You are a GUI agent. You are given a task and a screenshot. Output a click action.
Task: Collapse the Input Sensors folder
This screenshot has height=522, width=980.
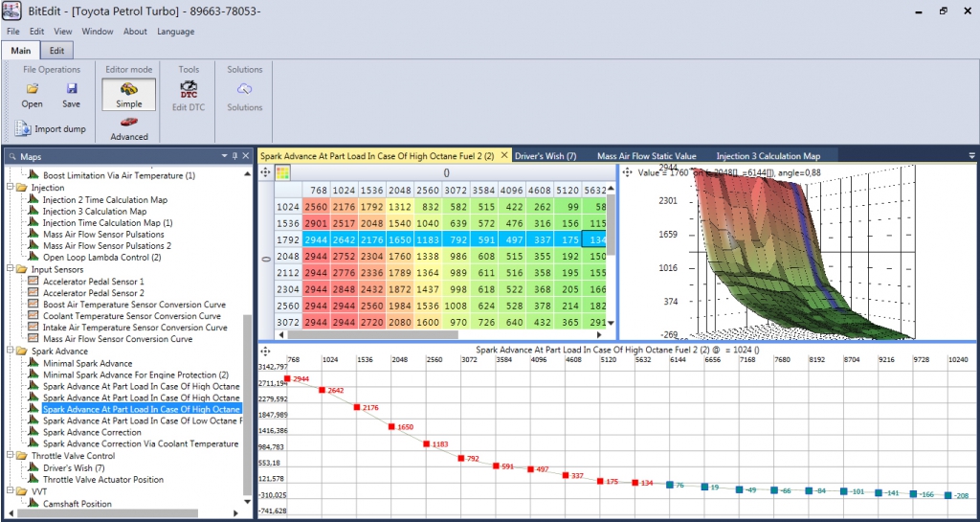tap(10, 269)
